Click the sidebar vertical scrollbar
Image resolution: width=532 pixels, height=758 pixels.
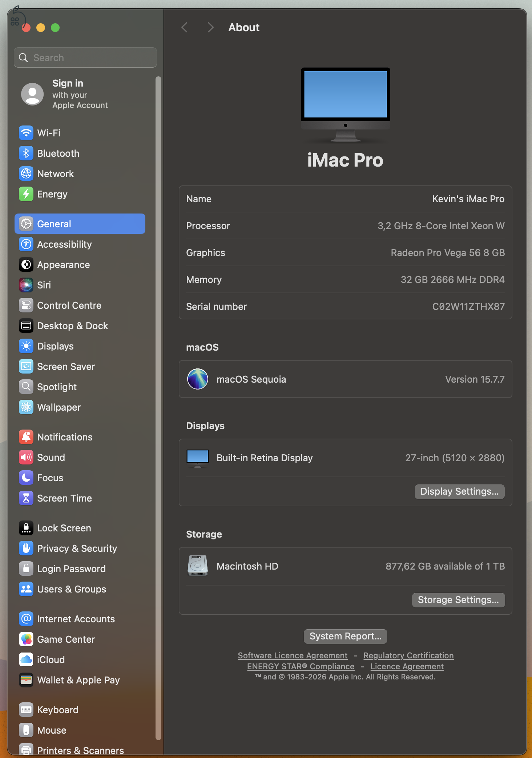(158, 407)
